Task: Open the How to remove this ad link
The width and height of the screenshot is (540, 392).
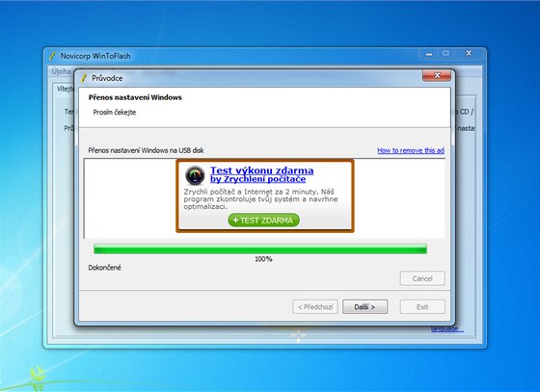Action: 411,150
